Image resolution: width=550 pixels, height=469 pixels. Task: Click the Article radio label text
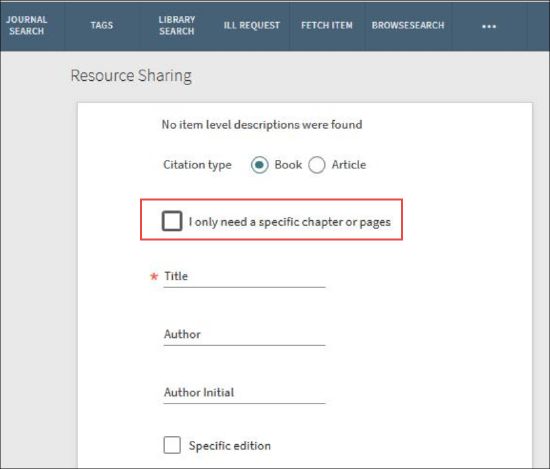[x=349, y=165]
